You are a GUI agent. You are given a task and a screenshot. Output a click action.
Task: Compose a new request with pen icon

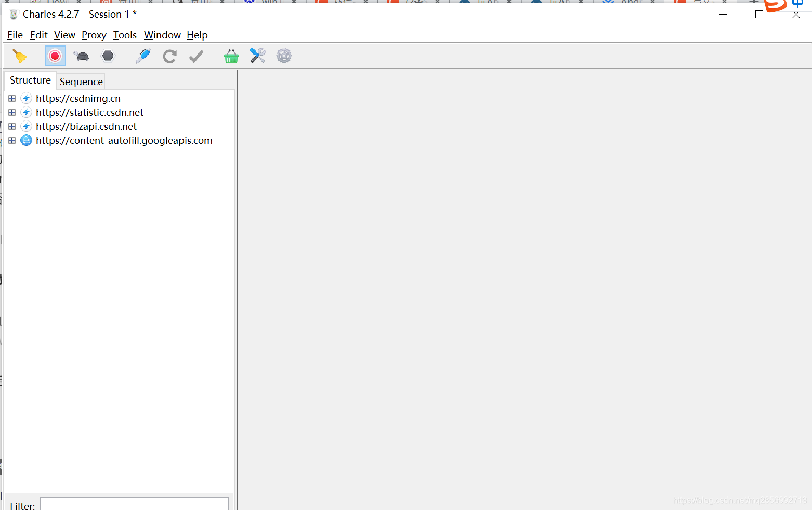click(143, 56)
